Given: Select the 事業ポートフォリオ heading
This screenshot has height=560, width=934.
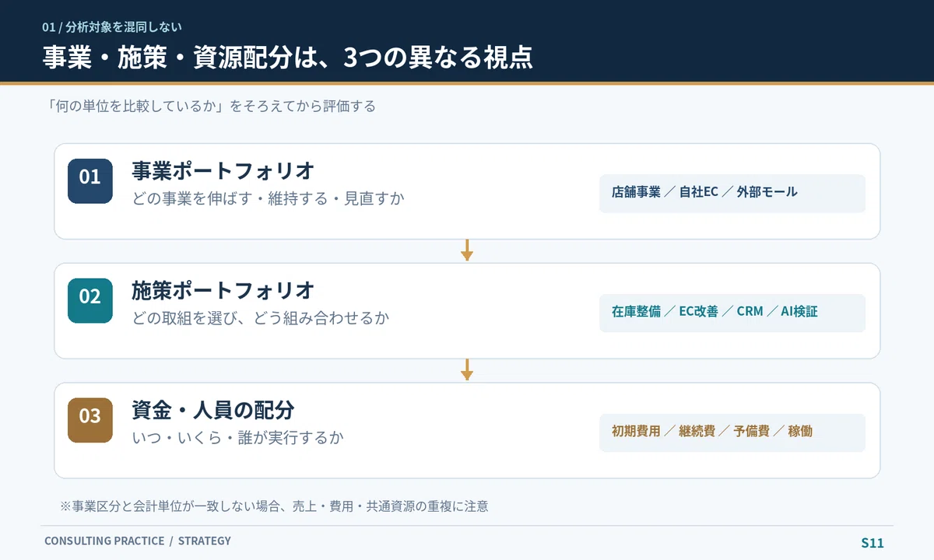Looking at the screenshot, I should (223, 170).
